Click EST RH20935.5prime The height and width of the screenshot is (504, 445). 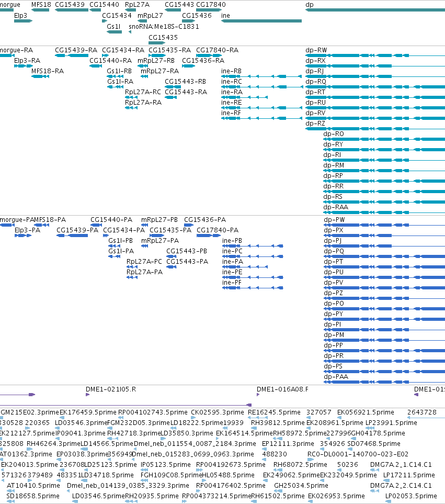[152, 496]
